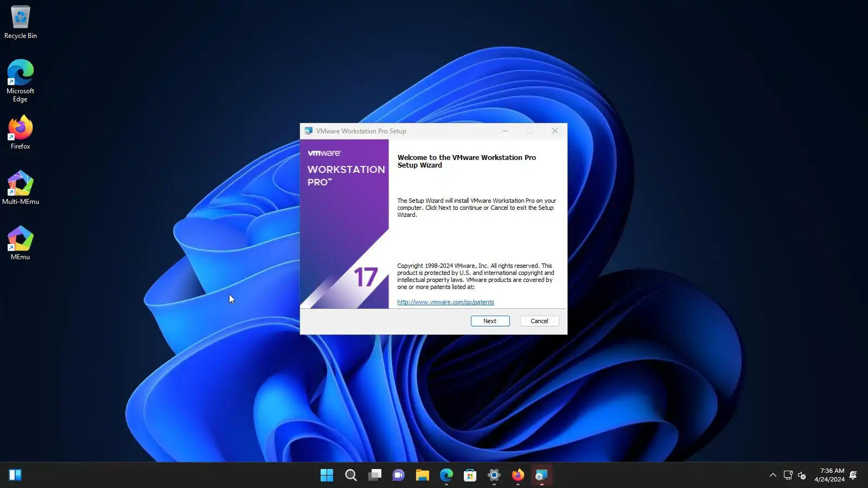This screenshot has height=488, width=868.
Task: Open the Windows Start menu
Action: click(327, 475)
